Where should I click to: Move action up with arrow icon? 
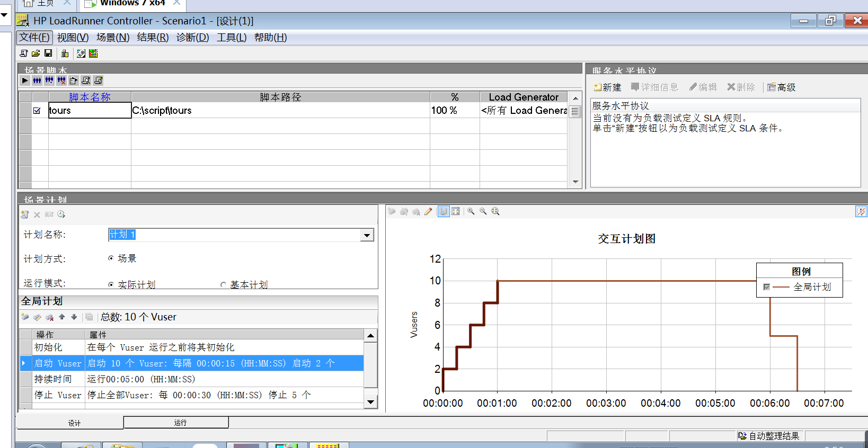(61, 317)
